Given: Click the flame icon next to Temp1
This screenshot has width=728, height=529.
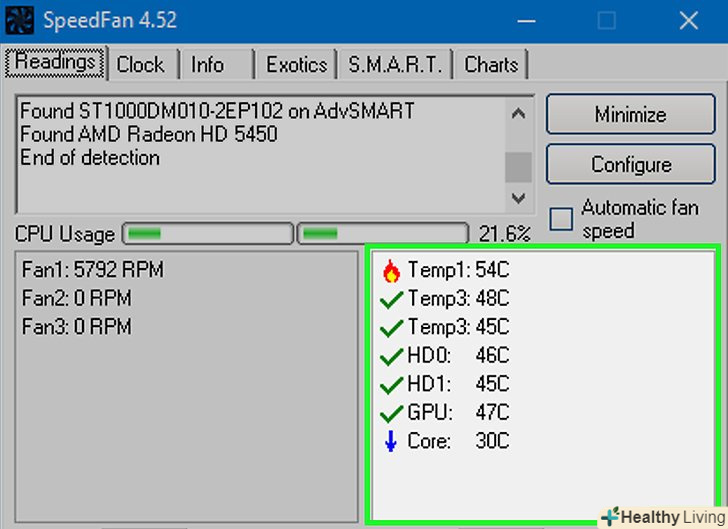Looking at the screenshot, I should (391, 271).
